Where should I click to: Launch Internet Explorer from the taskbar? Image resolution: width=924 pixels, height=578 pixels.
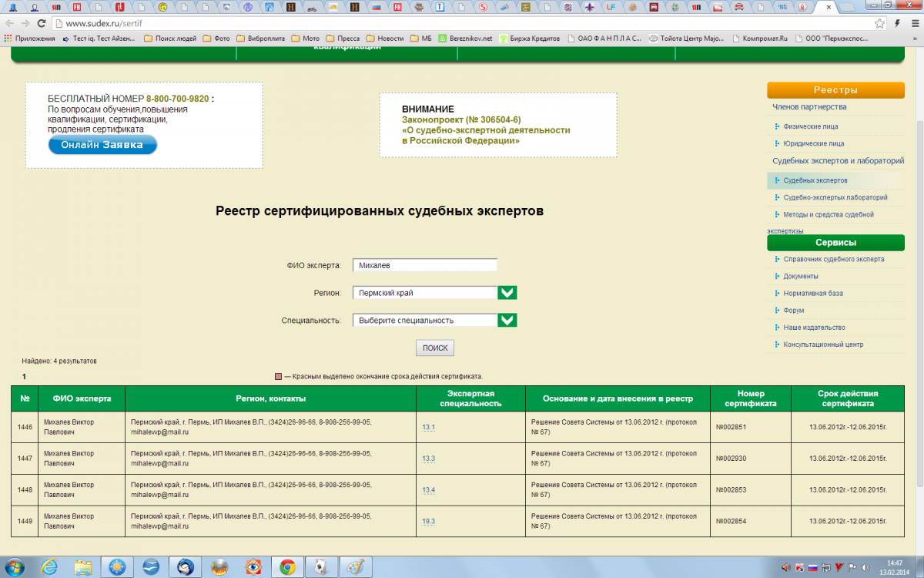point(49,567)
